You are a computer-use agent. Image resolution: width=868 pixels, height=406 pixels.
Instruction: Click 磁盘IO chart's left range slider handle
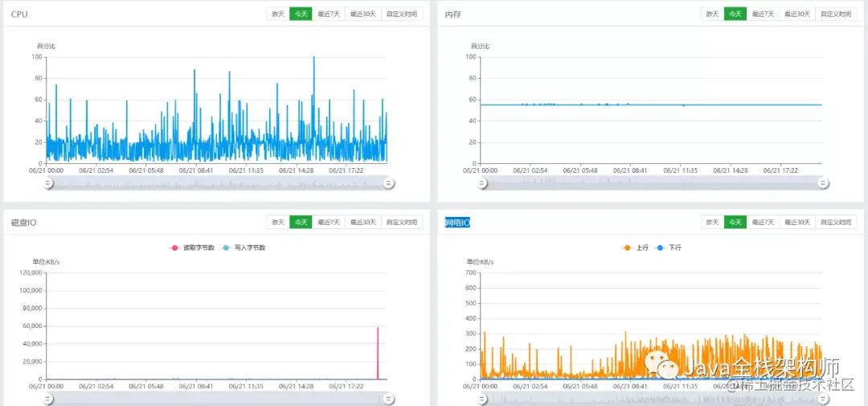[49, 398]
